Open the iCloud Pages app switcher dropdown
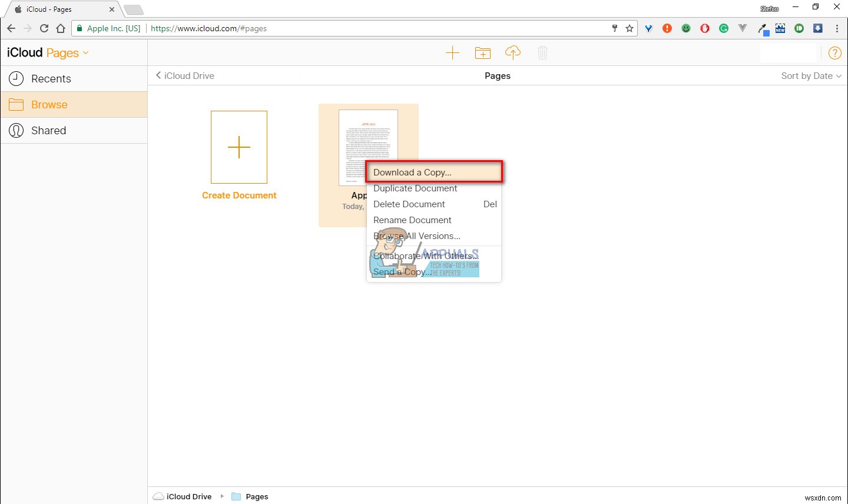848x504 pixels. coord(48,53)
